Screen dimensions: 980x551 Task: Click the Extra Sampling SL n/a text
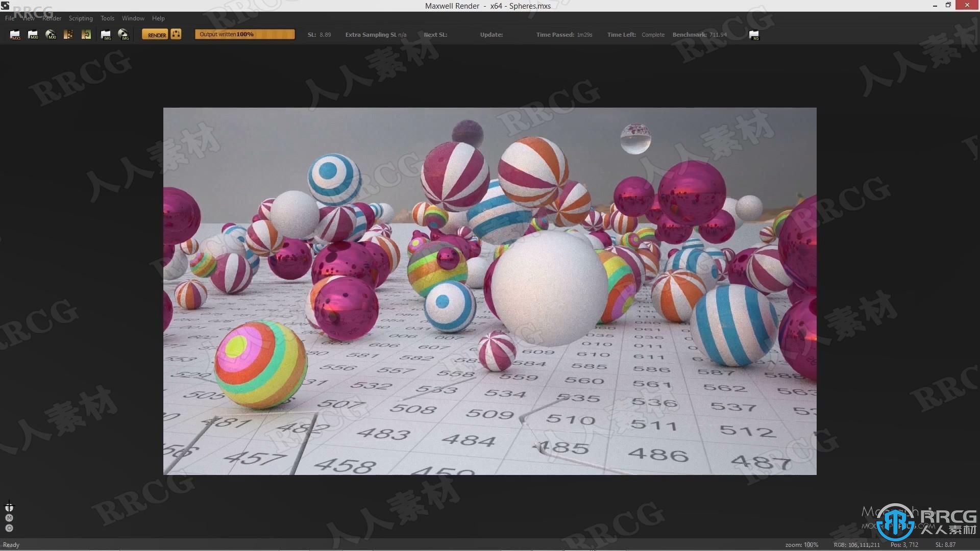tap(376, 35)
